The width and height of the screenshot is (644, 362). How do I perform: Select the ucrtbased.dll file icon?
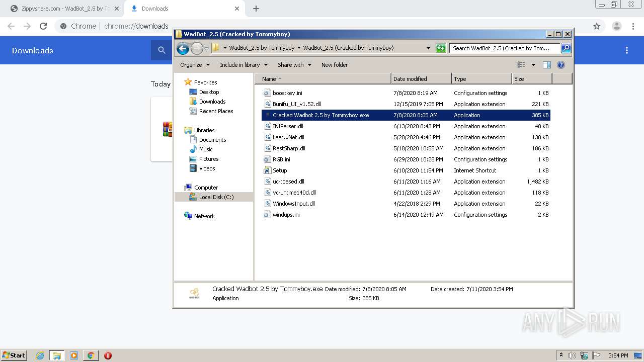(268, 182)
